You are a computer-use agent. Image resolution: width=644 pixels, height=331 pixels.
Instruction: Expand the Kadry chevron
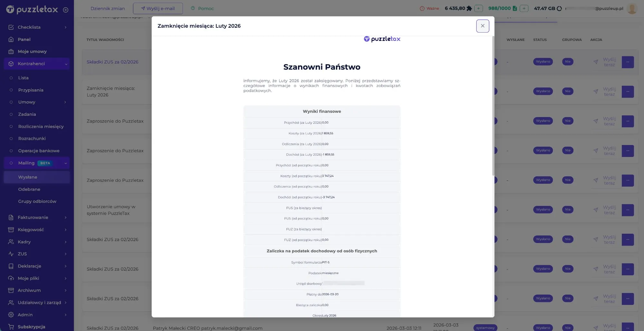(x=66, y=242)
